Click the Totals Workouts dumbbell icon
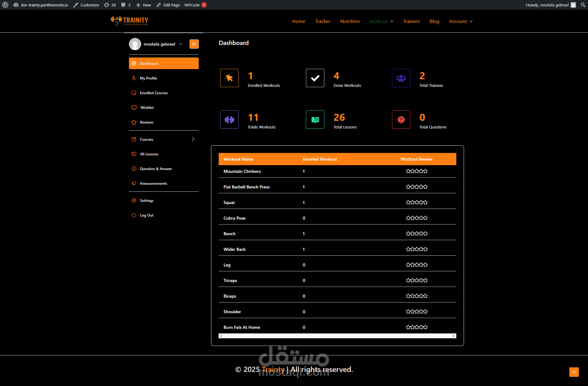The image size is (588, 386). [229, 120]
